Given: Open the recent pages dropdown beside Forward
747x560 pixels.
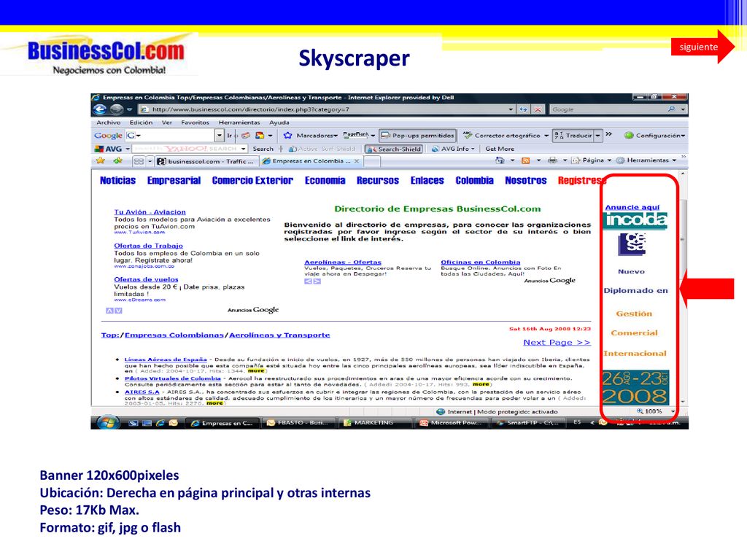Looking at the screenshot, I should [x=129, y=109].
